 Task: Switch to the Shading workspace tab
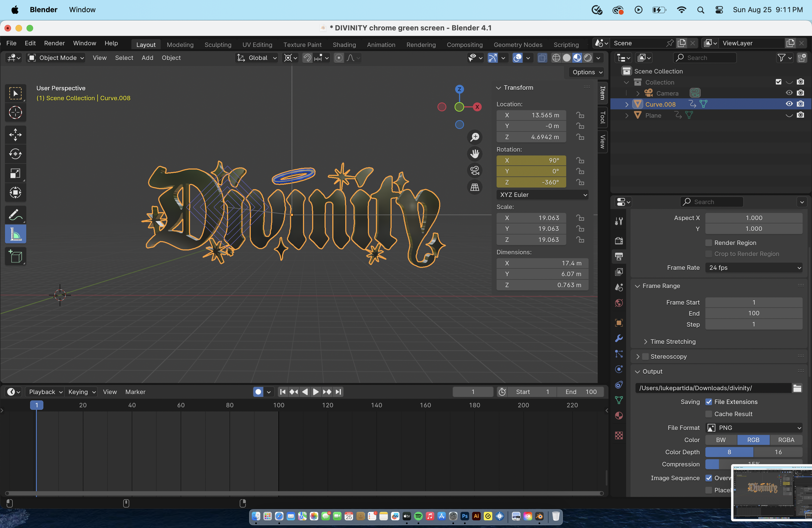click(344, 45)
